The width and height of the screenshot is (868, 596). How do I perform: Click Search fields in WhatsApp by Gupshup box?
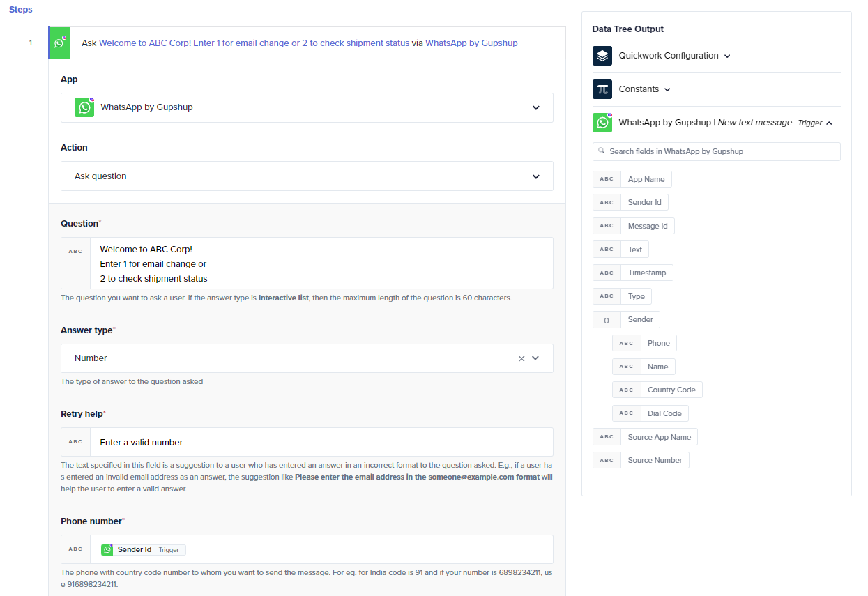(717, 151)
